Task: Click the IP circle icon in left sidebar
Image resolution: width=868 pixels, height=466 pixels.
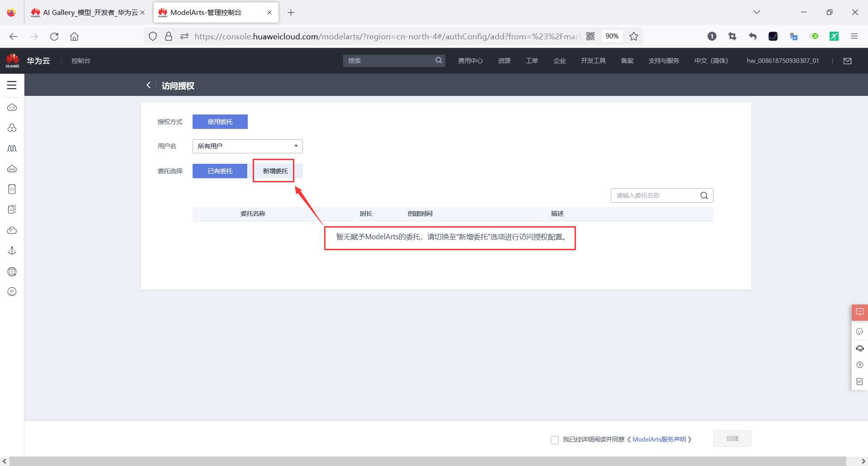Action: [x=12, y=291]
